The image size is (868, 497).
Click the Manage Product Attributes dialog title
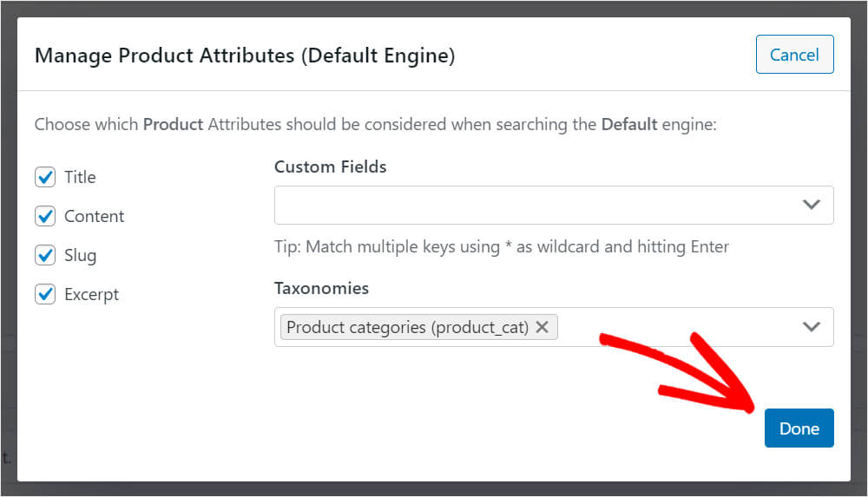click(x=245, y=56)
